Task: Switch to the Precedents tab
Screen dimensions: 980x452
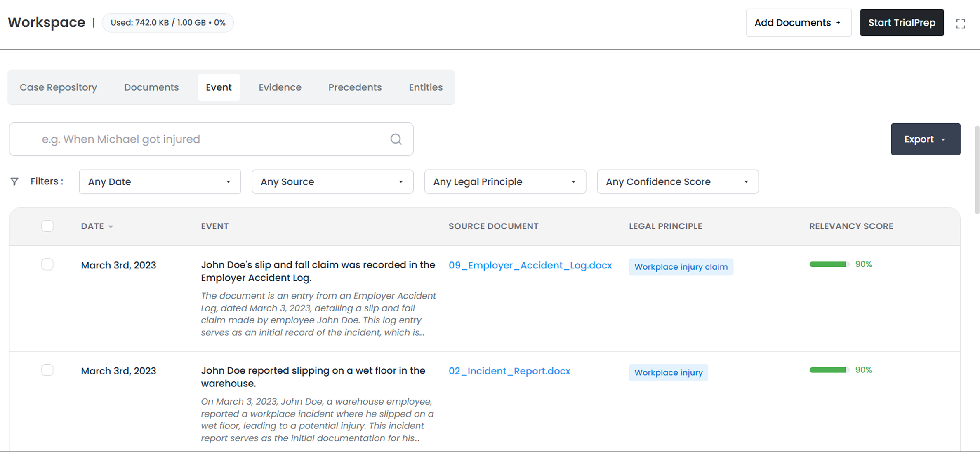Action: (355, 87)
